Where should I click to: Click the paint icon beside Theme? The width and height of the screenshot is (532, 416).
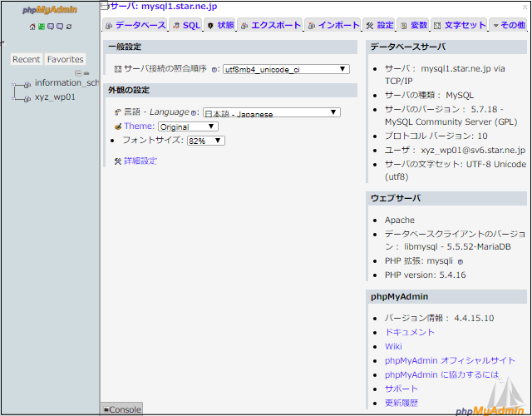point(118,126)
